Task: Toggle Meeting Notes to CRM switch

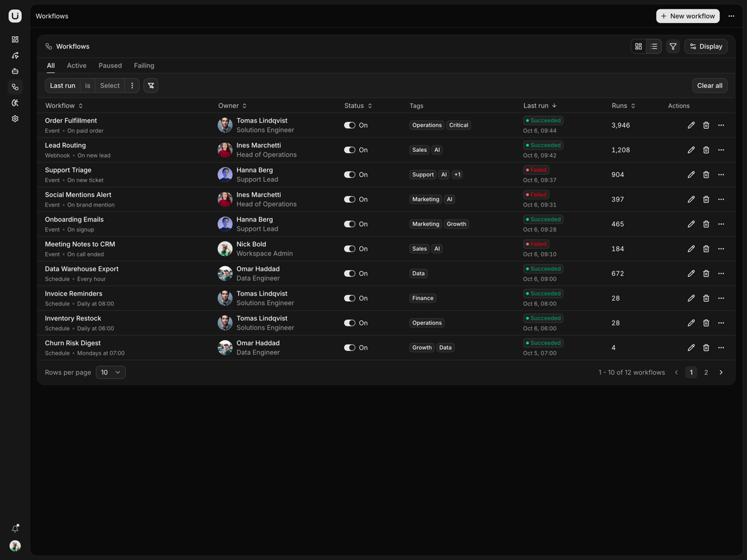Action: click(350, 249)
